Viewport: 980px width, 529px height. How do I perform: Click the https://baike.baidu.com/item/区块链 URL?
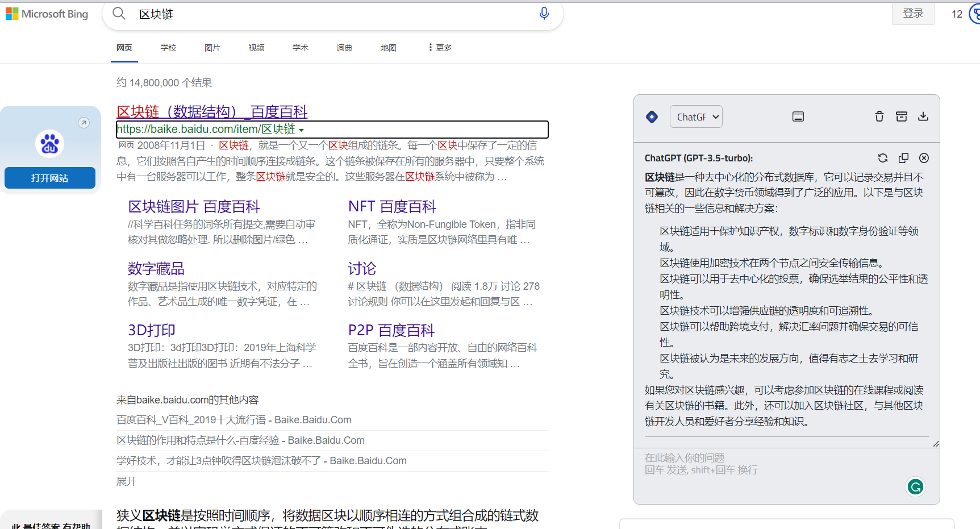coord(206,130)
